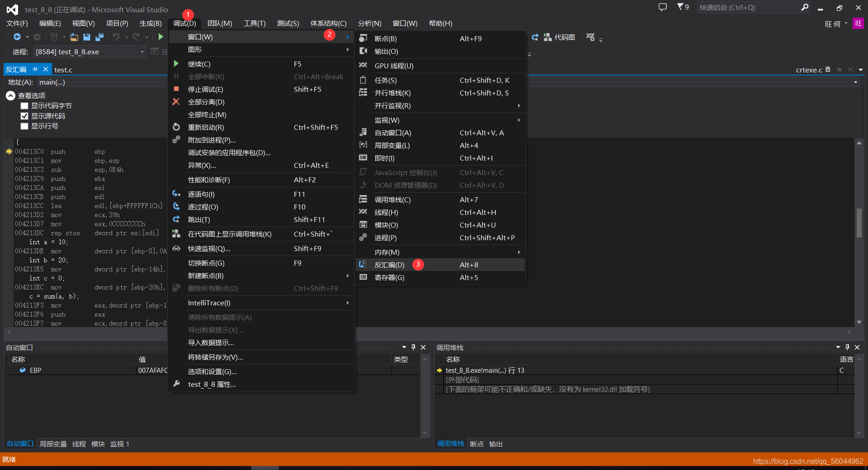Switch to the Locals tab at bottom

pyautogui.click(x=53, y=444)
